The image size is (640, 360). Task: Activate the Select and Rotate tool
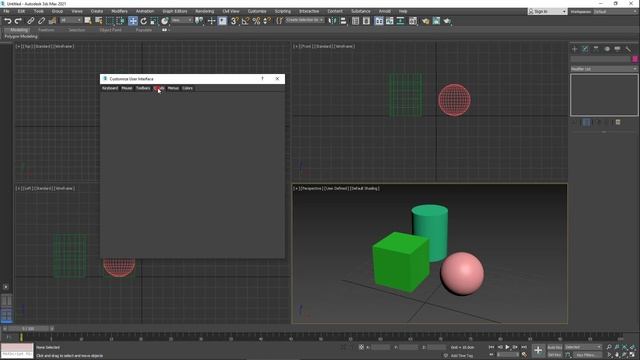click(144, 21)
